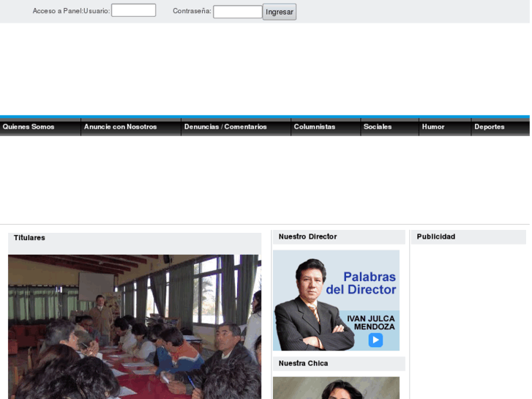The height and width of the screenshot is (399, 532).
Task: Click the Acceso a Panel:Usuario label
Action: click(x=71, y=11)
